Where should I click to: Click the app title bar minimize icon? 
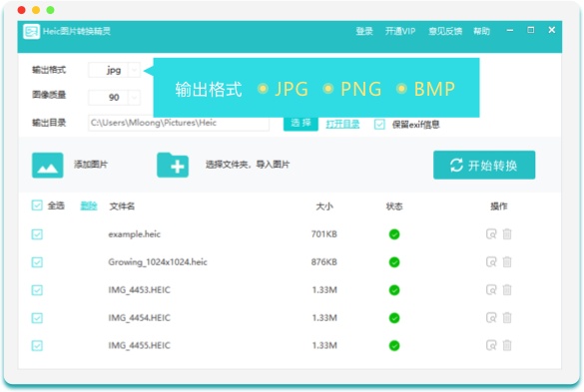point(510,30)
